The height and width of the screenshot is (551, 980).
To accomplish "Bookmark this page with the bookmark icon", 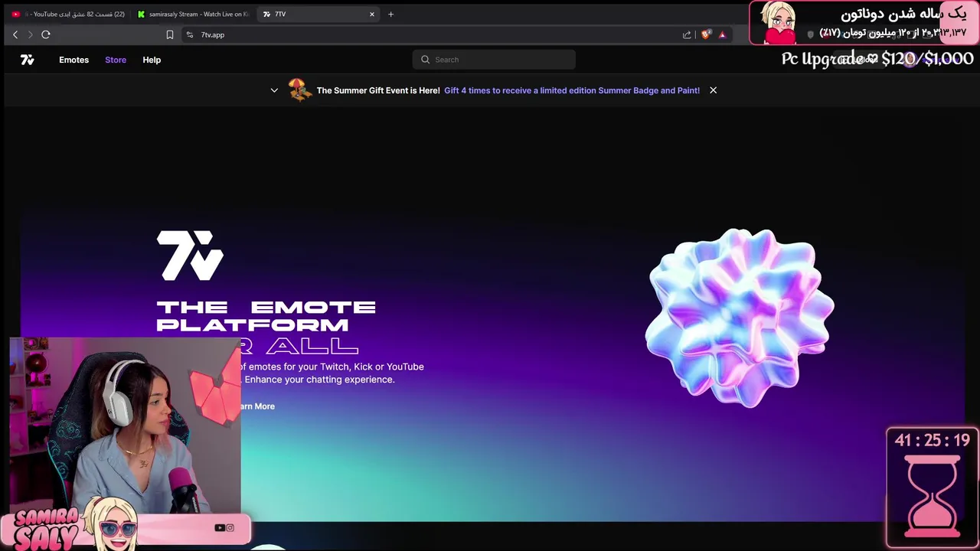I will click(170, 34).
